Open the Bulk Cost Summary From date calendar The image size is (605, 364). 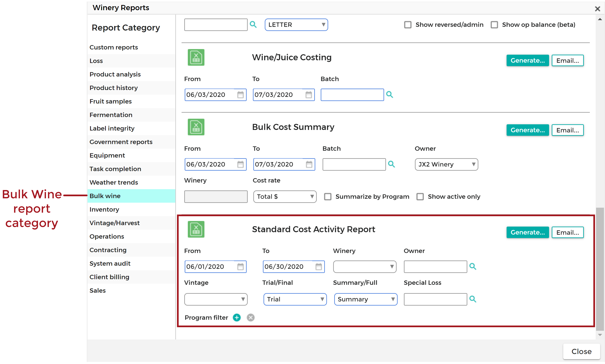click(240, 164)
